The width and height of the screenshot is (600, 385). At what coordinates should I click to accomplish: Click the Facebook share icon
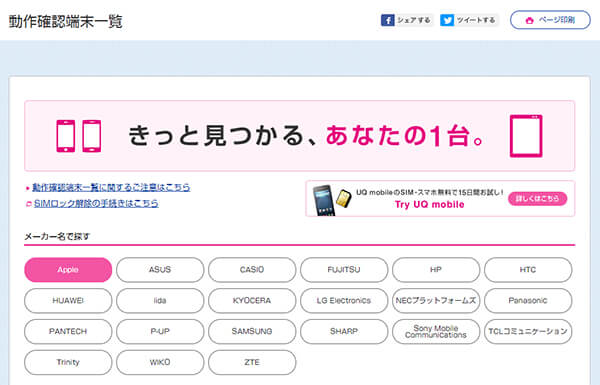388,20
